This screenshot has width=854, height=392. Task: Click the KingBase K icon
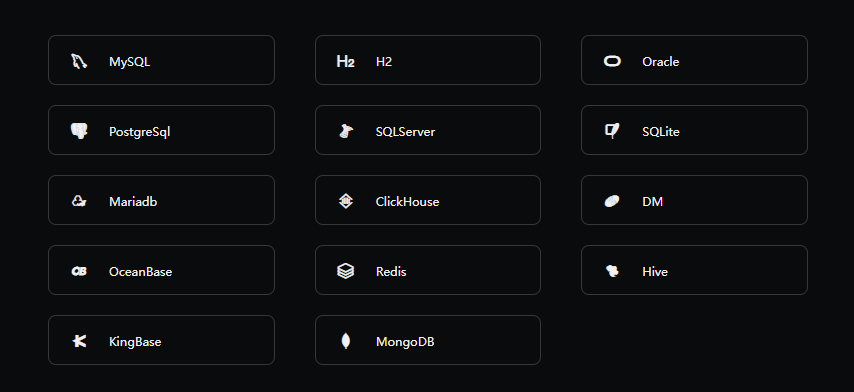pos(79,341)
